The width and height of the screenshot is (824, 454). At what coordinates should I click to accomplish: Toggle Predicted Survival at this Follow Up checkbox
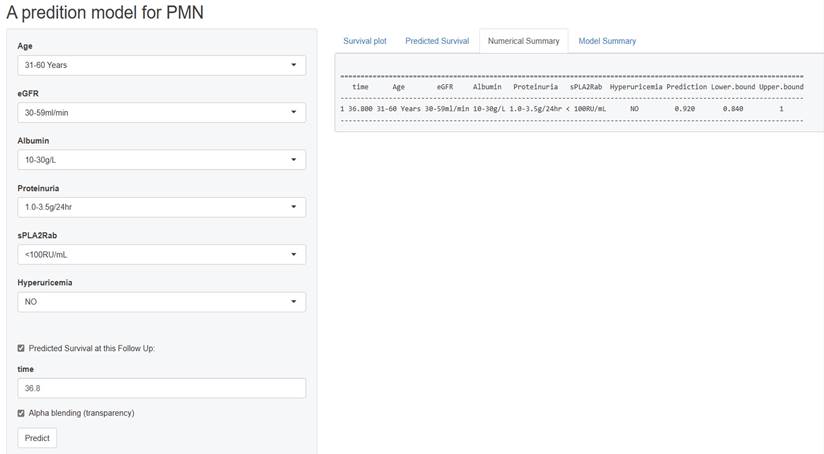click(x=21, y=348)
